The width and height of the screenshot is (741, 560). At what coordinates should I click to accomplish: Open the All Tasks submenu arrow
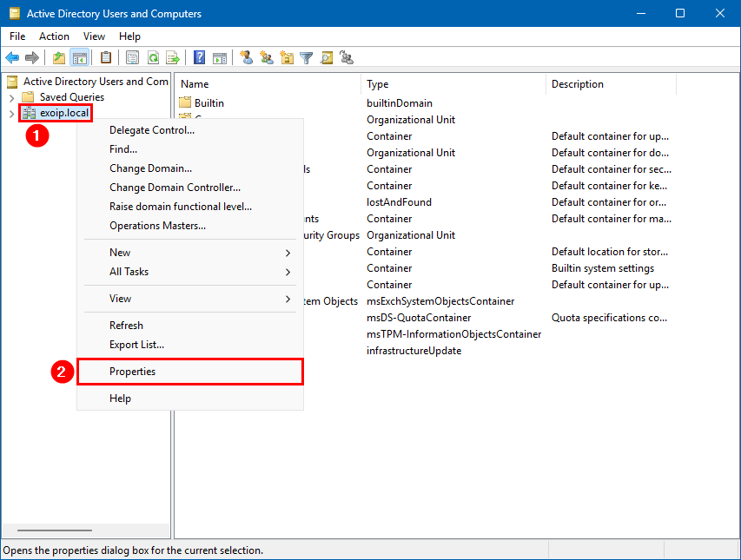tap(288, 272)
